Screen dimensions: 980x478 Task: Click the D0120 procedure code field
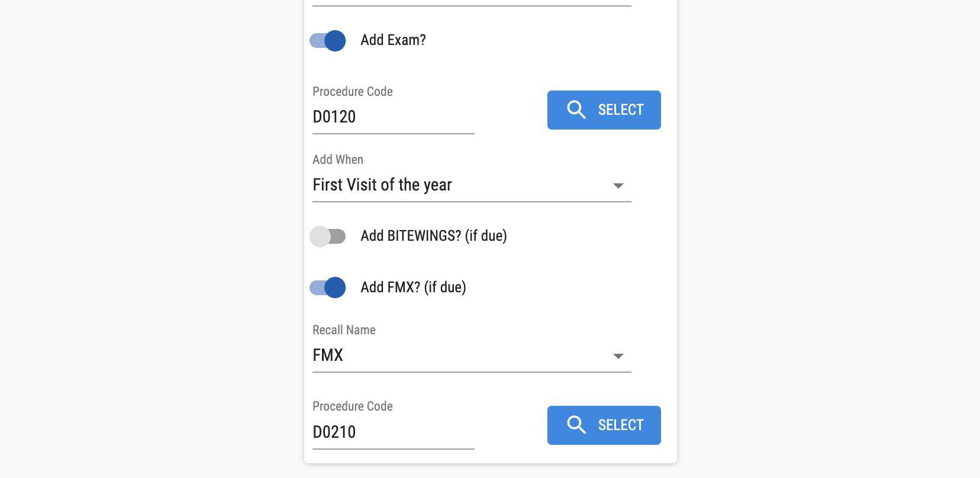pos(393,117)
